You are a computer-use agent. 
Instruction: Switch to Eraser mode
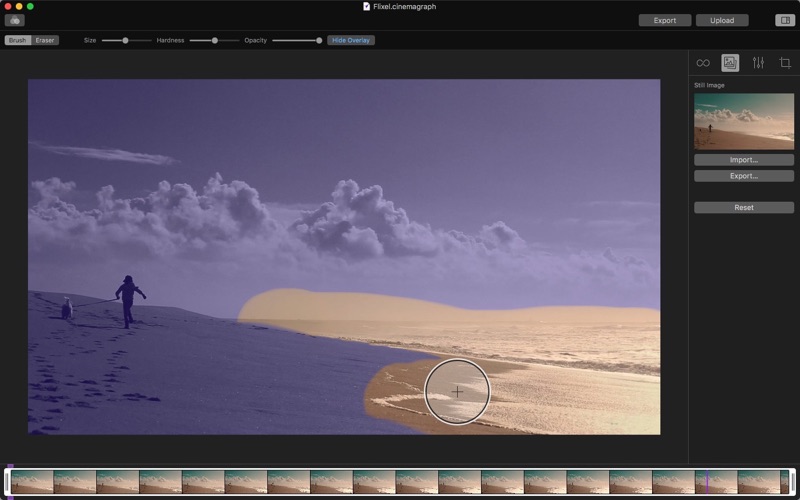click(x=45, y=40)
